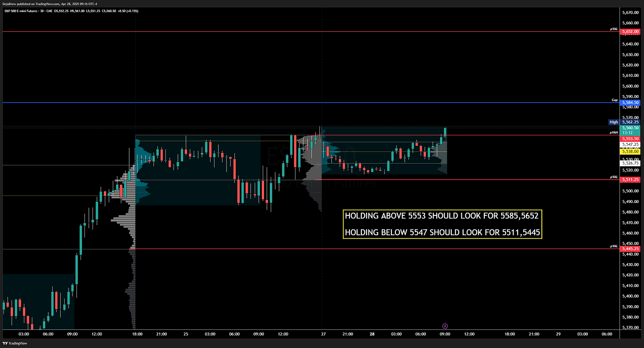Click the S&P 500 E-mini Futures symbol title

[21, 11]
